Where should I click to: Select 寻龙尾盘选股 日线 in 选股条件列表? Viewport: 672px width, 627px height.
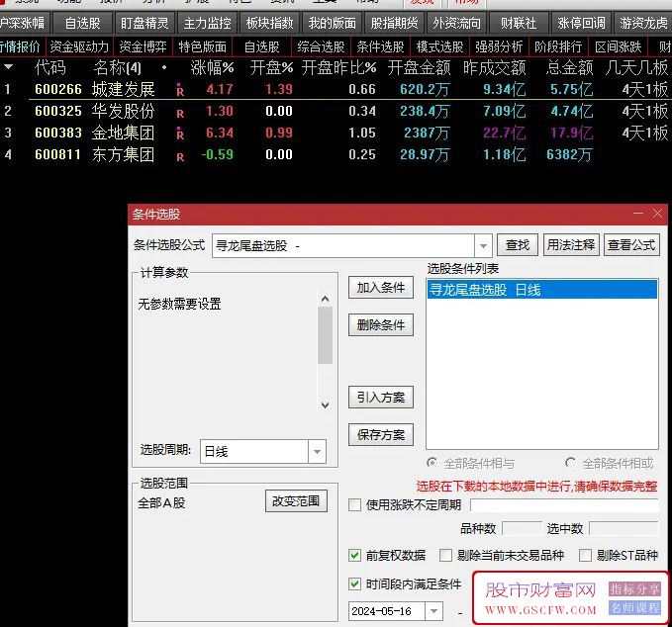[x=542, y=290]
